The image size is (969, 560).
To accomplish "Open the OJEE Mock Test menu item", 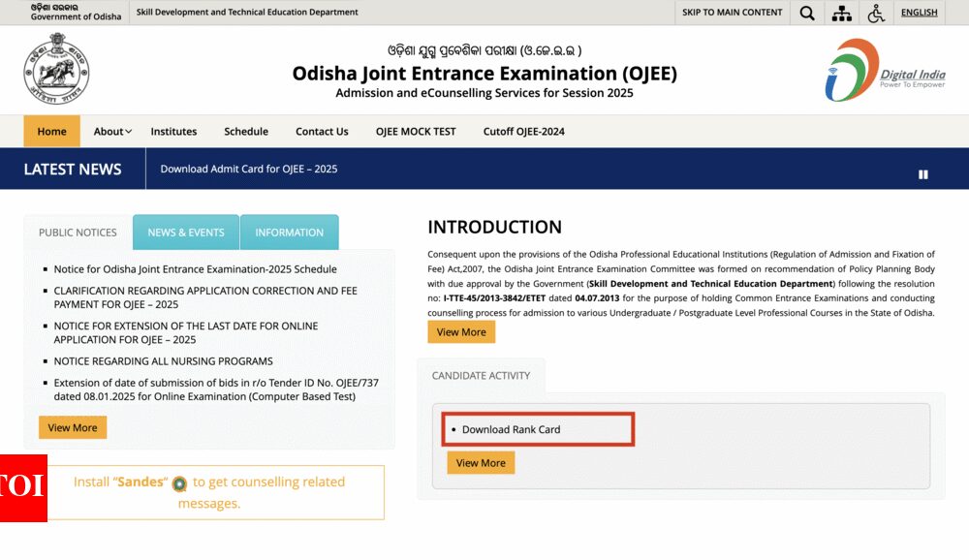I will (416, 132).
